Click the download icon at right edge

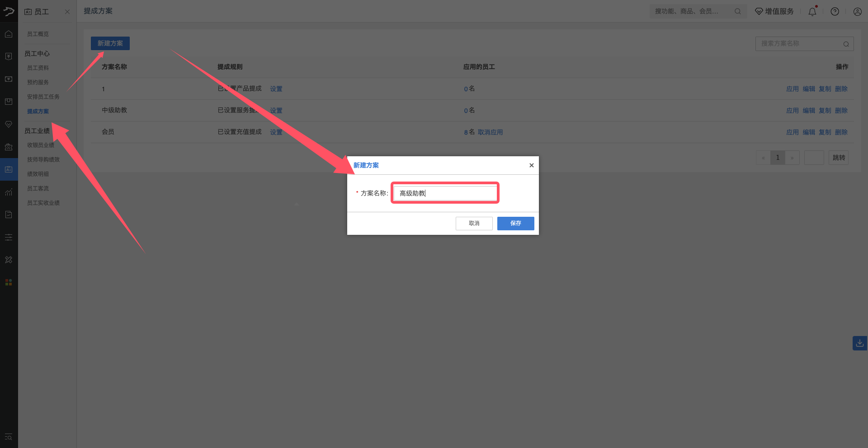(860, 343)
